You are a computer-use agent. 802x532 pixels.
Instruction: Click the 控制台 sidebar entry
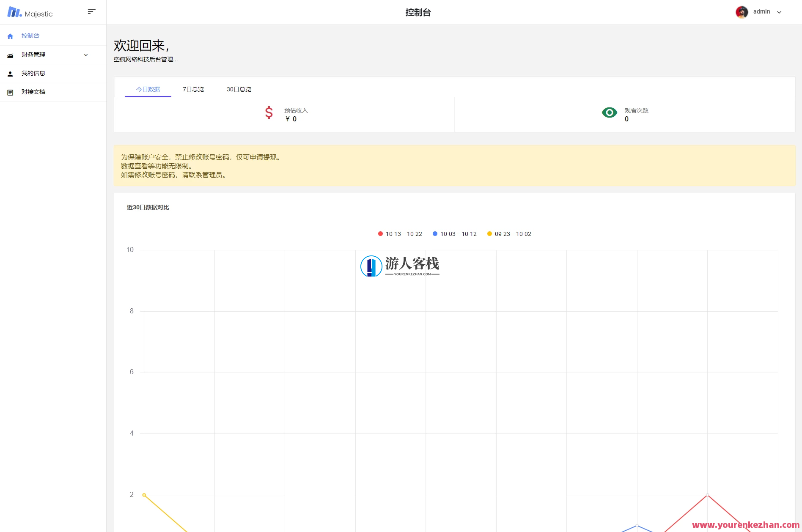coord(30,36)
